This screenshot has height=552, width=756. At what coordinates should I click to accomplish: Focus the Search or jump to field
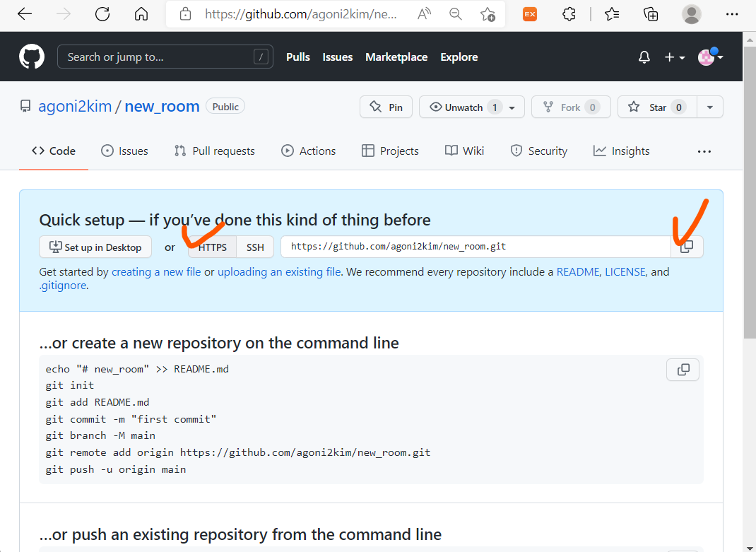pos(165,57)
